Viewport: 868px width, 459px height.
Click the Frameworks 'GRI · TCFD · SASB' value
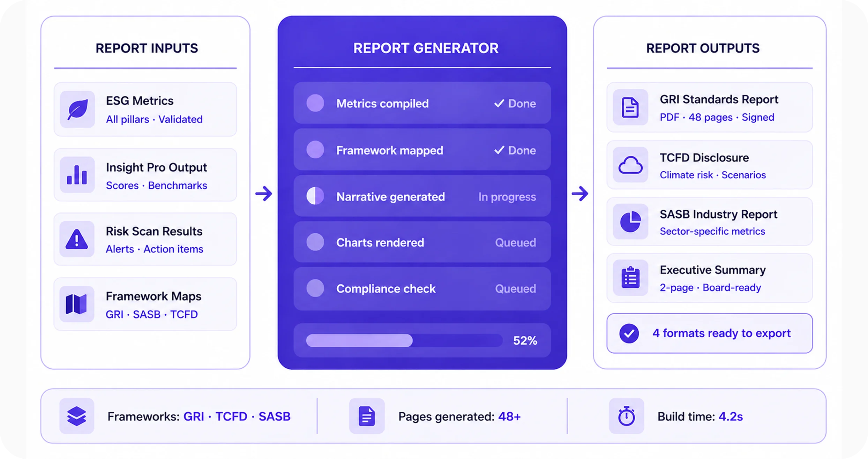[237, 416]
